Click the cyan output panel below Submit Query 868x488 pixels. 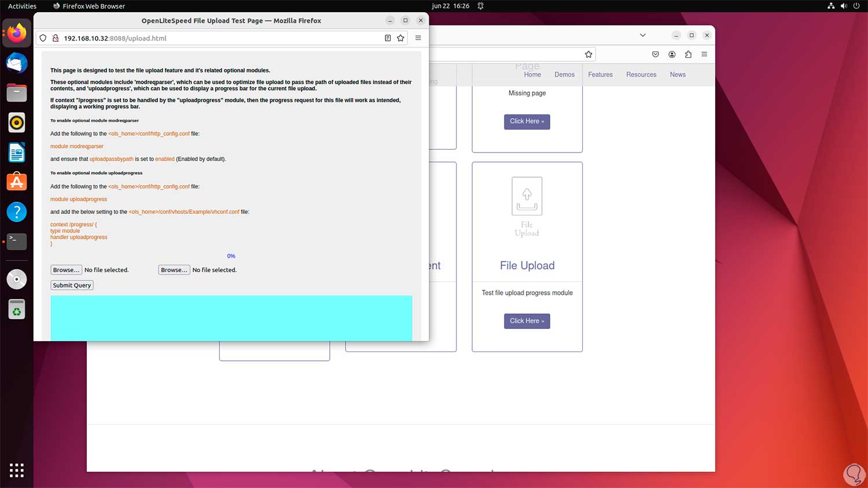(x=231, y=318)
